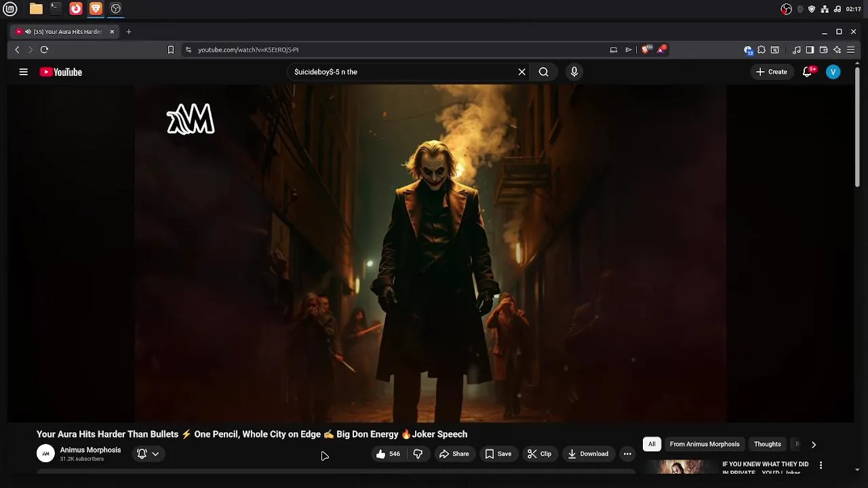Screen dimensions: 868x488
Task: Click the Animus Morphosis channel avatar
Action: click(45, 453)
